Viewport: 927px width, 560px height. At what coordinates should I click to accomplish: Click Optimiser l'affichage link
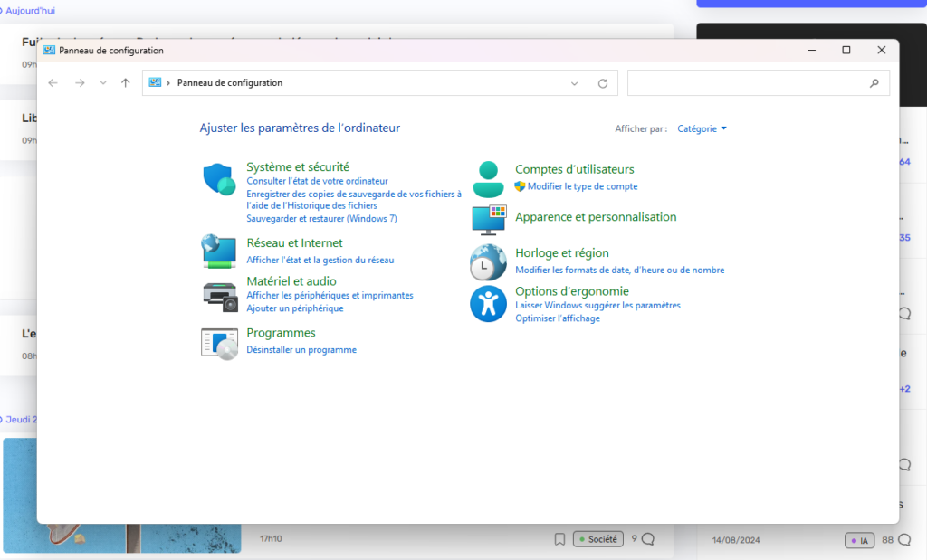558,318
